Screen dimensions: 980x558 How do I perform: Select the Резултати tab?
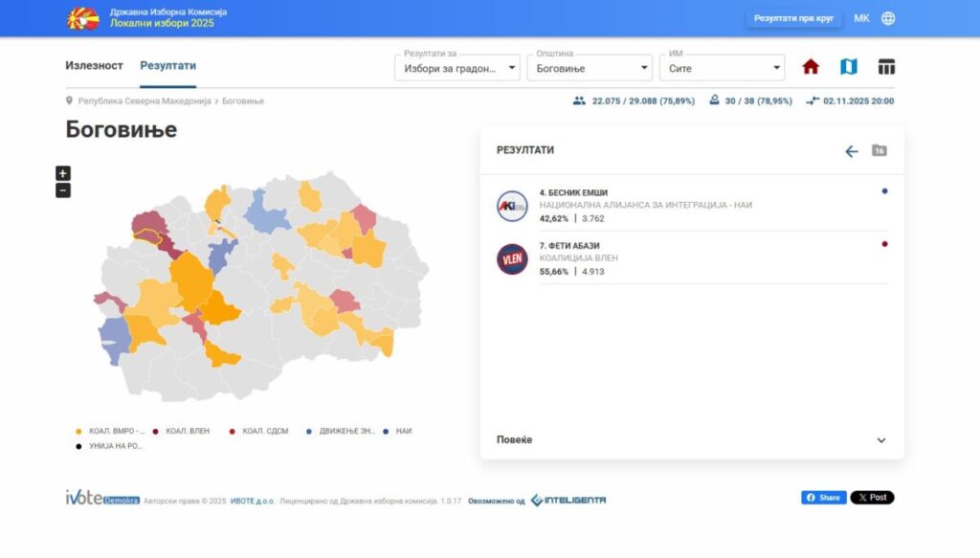point(169,66)
